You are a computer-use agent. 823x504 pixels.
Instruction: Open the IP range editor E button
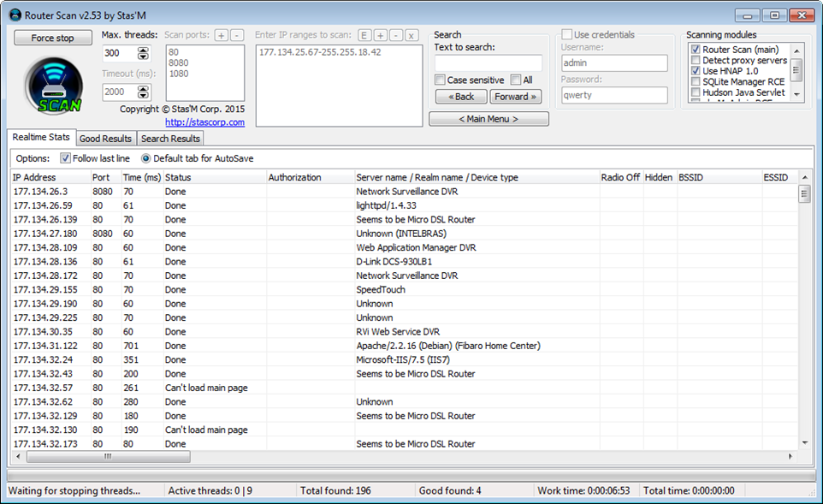coord(364,35)
